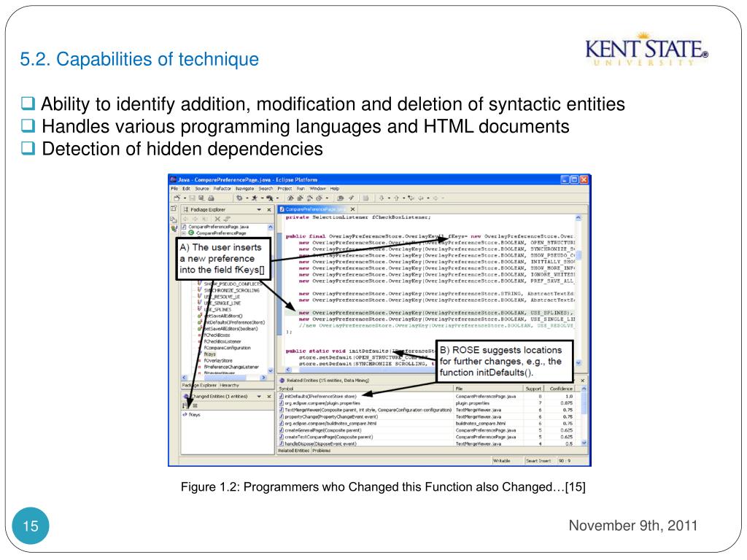747x560 pixels.
Task: Open the File menu
Action: coord(174,189)
